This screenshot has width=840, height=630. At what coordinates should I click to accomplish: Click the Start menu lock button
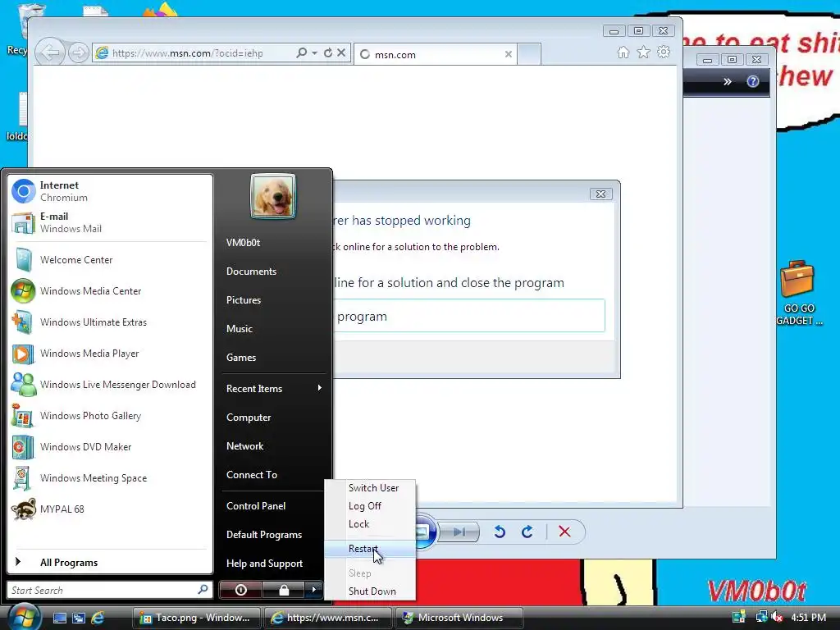283,590
